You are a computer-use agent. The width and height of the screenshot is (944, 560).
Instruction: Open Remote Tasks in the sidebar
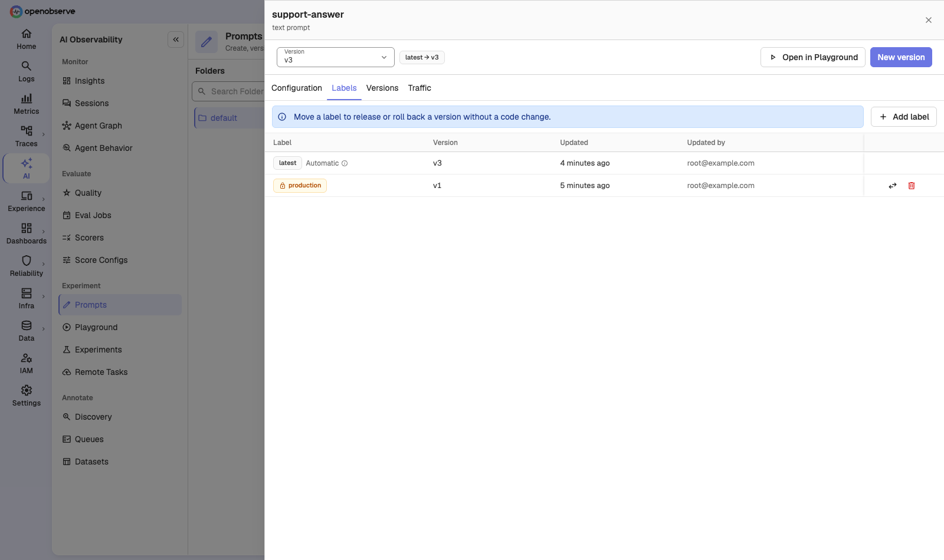(x=120, y=372)
